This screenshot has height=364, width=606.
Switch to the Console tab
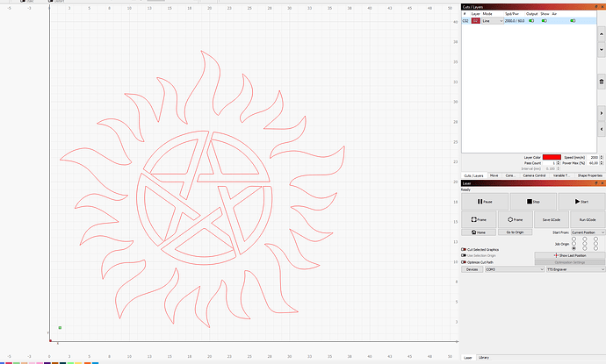coord(510,175)
